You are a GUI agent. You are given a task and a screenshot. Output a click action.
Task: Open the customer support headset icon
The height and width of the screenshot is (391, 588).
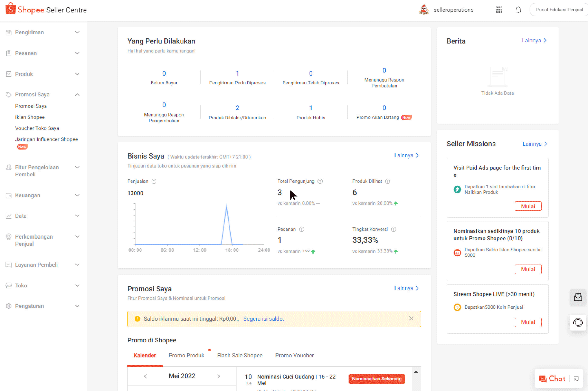click(x=578, y=322)
